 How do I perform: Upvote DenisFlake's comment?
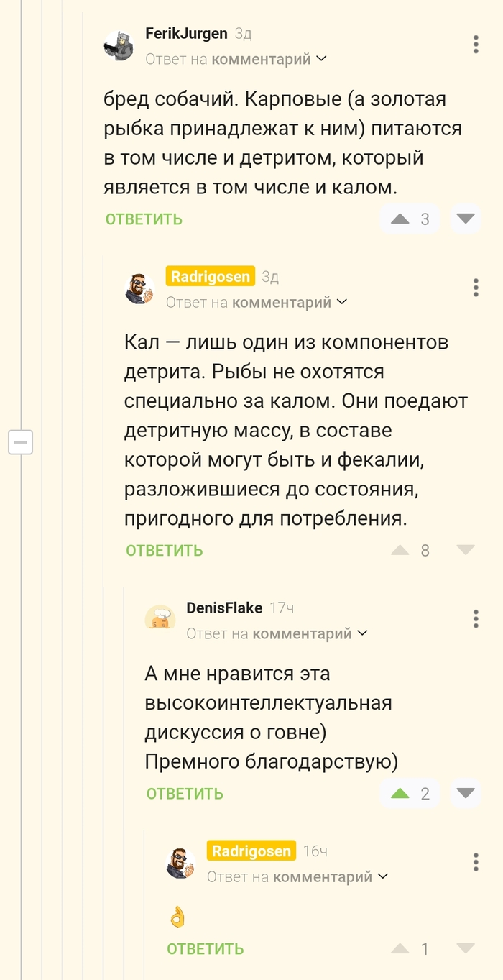400,793
